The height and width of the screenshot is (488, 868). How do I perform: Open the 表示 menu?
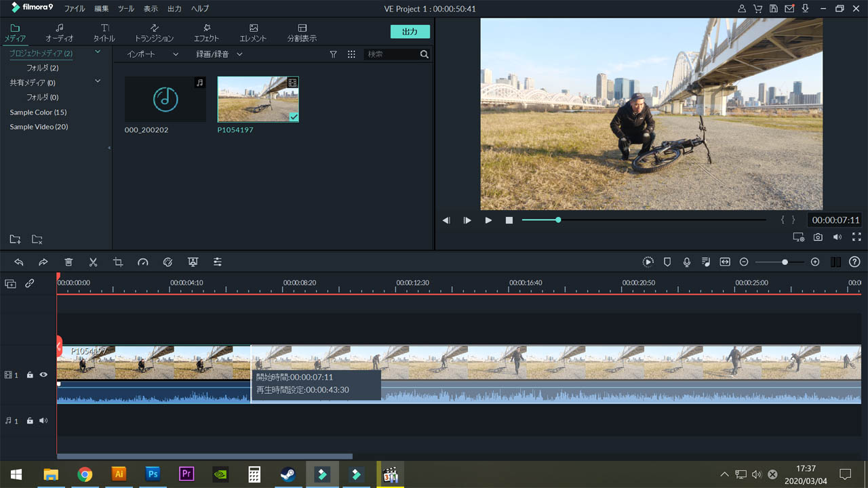point(151,9)
